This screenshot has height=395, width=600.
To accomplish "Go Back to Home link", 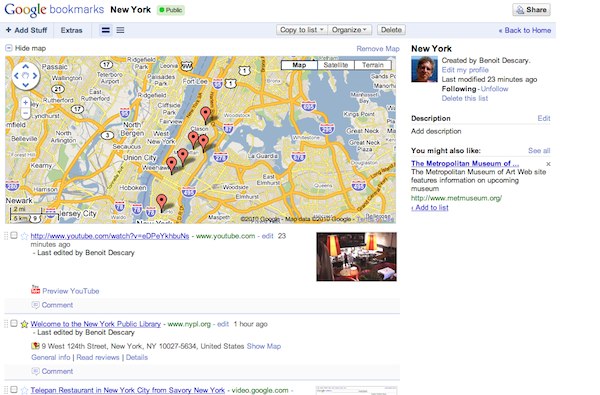I will [x=525, y=30].
